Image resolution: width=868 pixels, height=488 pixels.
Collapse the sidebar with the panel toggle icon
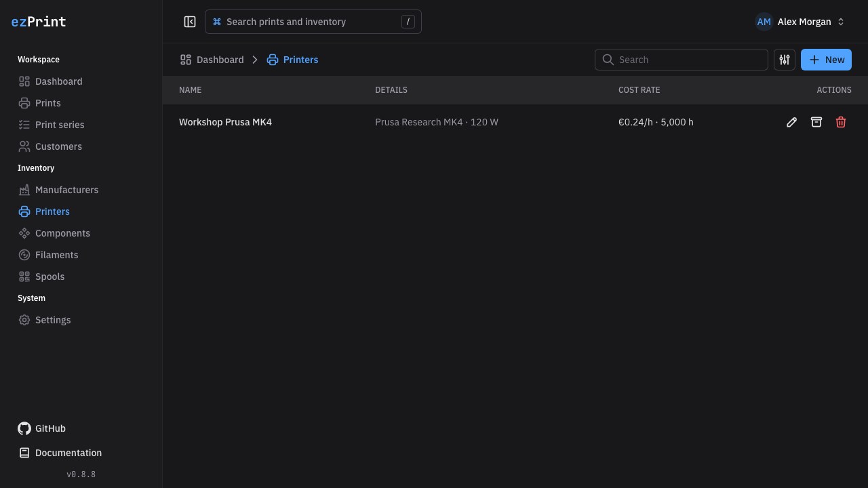pos(190,22)
